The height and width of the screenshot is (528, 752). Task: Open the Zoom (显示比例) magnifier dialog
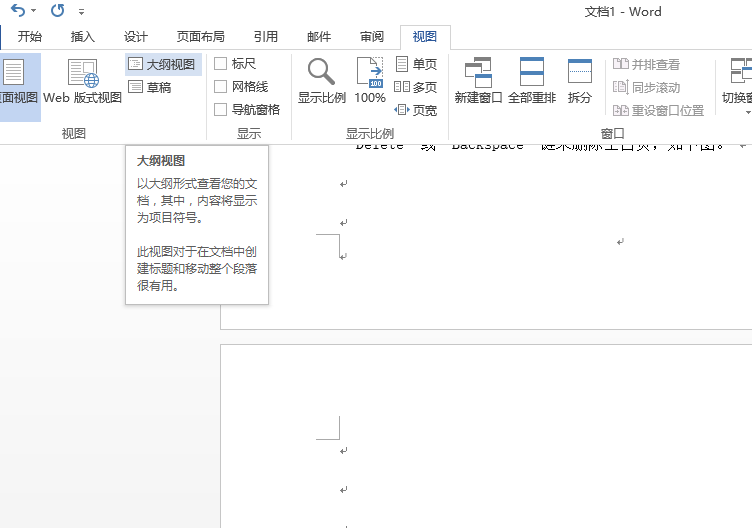pos(321,82)
